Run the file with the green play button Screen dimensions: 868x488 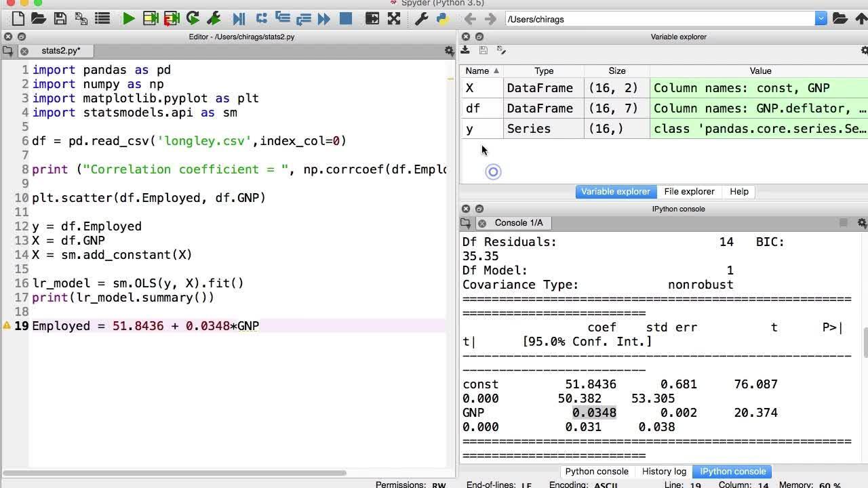tap(128, 19)
